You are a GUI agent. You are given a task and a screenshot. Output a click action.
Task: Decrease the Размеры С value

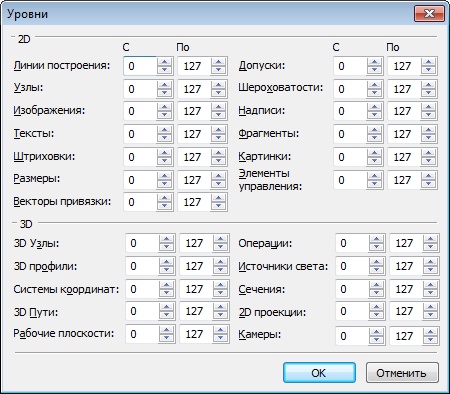click(164, 184)
